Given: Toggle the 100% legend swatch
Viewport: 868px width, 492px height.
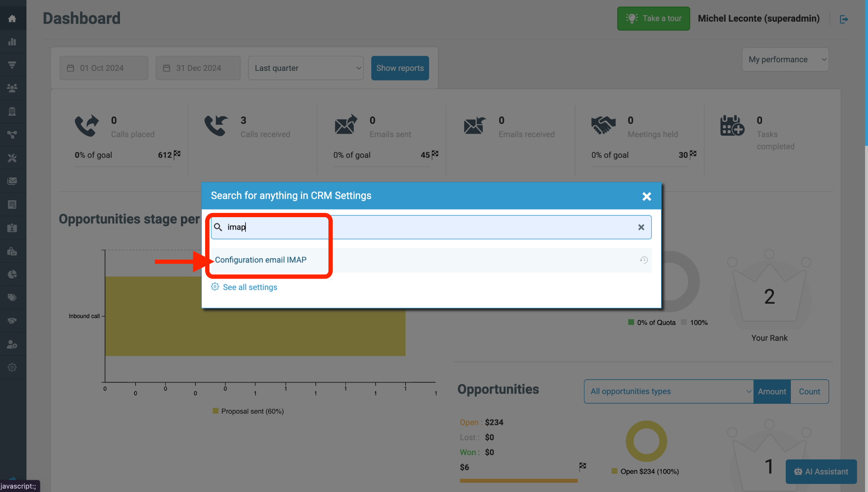Looking at the screenshot, I should [684, 322].
